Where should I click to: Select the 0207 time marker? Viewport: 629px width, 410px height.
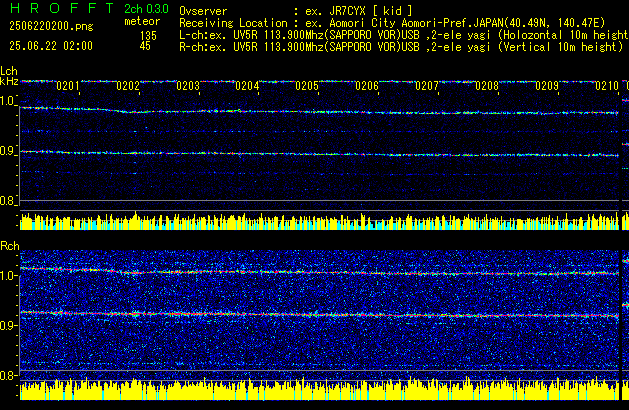click(x=427, y=86)
